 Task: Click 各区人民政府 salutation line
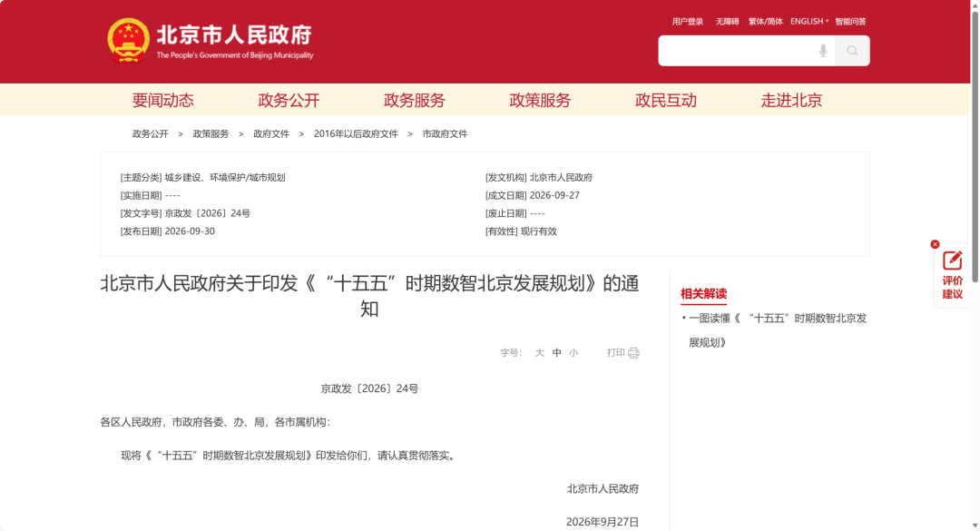pyautogui.click(x=215, y=422)
